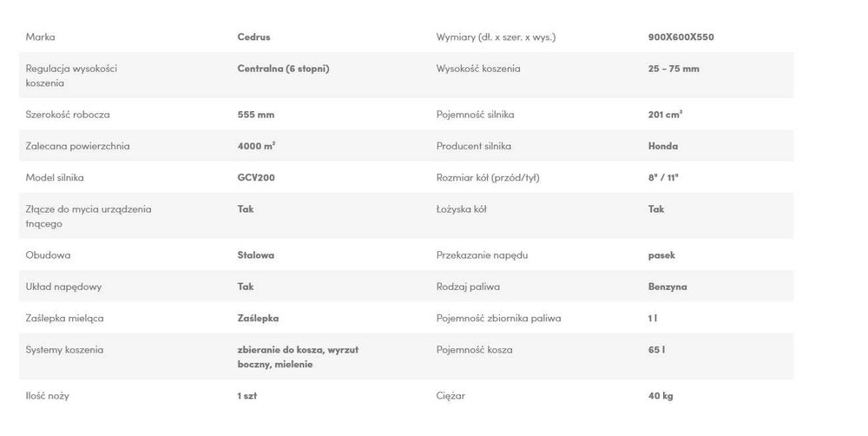Click the pasek drive transmission value
The height and width of the screenshot is (436, 868).
pos(661,255)
